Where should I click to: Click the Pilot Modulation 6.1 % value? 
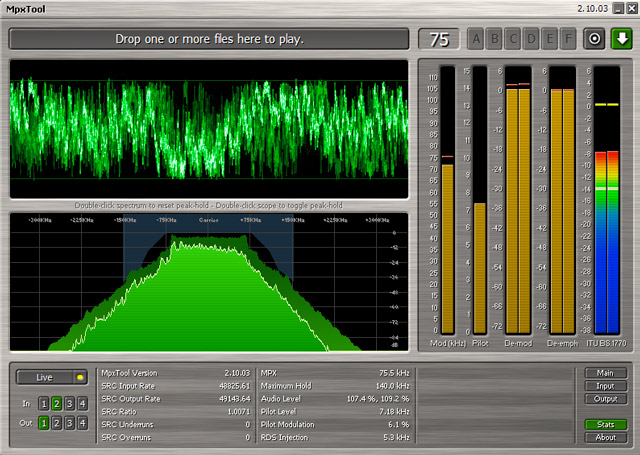click(x=399, y=424)
